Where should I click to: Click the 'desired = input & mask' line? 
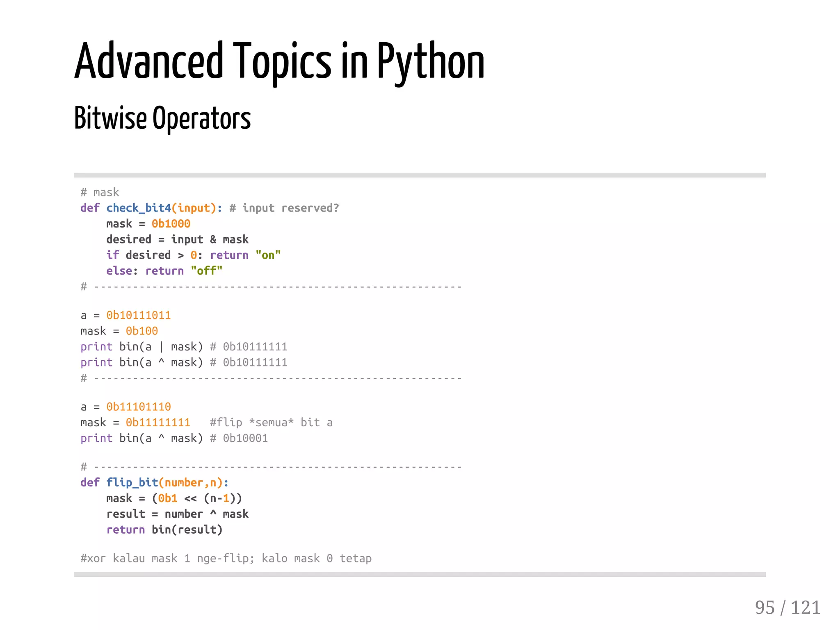[x=177, y=239]
